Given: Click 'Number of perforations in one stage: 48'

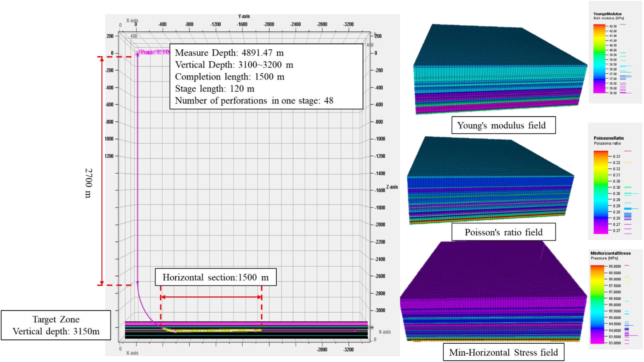Looking at the screenshot, I should (x=254, y=101).
